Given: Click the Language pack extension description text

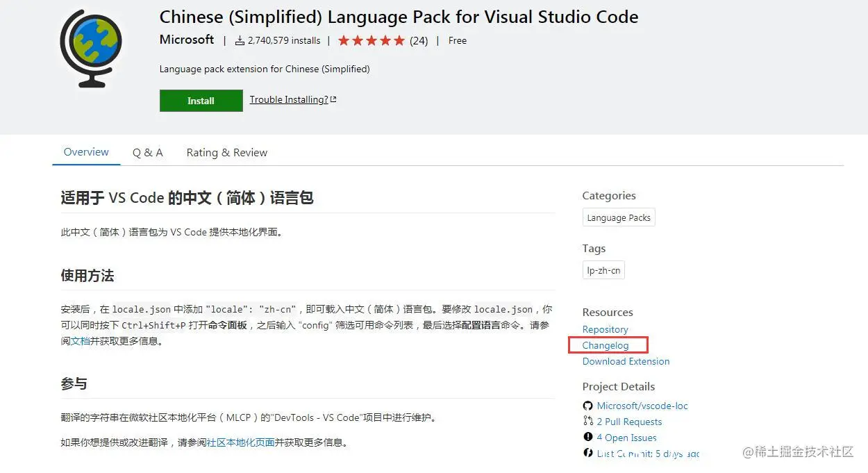Looking at the screenshot, I should coord(265,69).
